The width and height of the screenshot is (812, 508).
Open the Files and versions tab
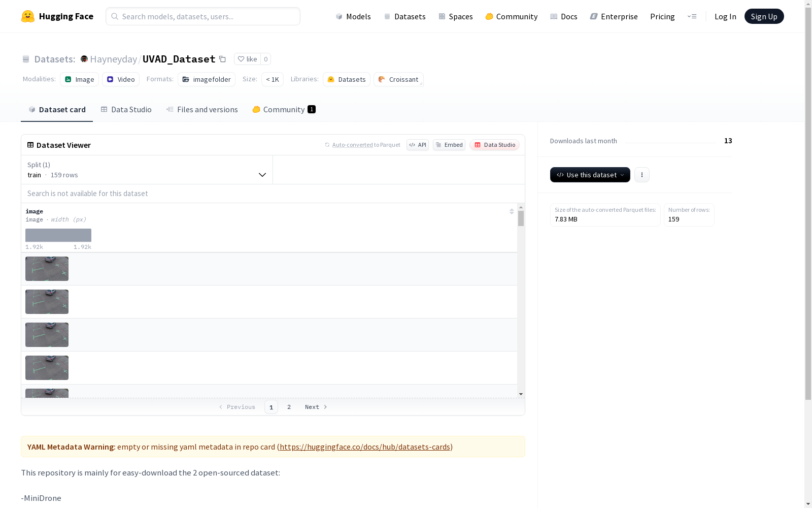[202, 109]
